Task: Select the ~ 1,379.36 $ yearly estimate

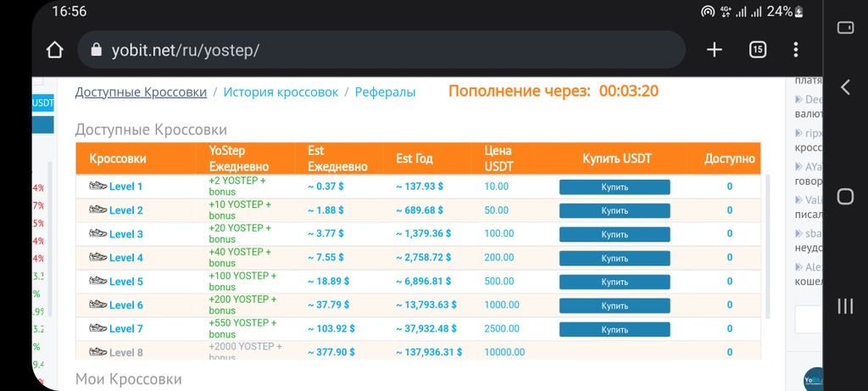Action: point(423,234)
